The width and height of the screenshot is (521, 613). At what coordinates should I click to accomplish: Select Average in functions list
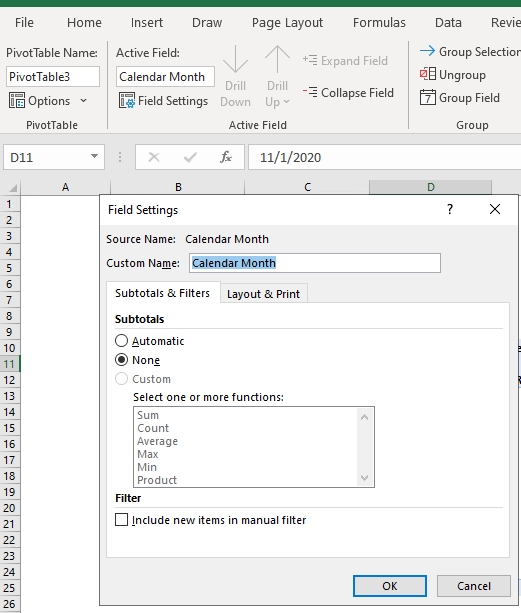coord(157,441)
